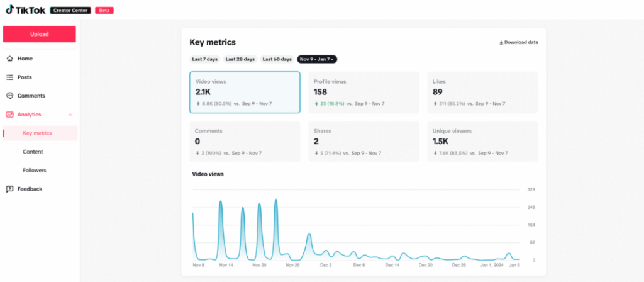
Task: Select the Last 28 days filter
Action: pos(241,59)
